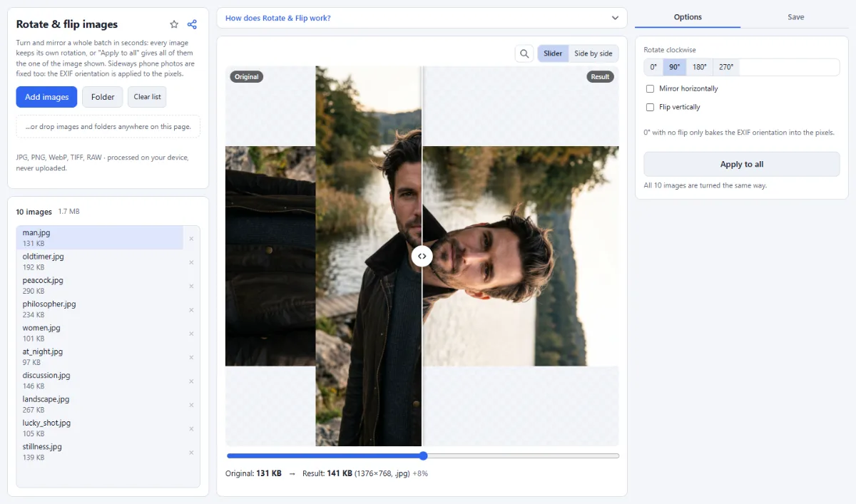Select oldtimer.jpg in the image list
The height and width of the screenshot is (504, 856).
click(x=100, y=262)
